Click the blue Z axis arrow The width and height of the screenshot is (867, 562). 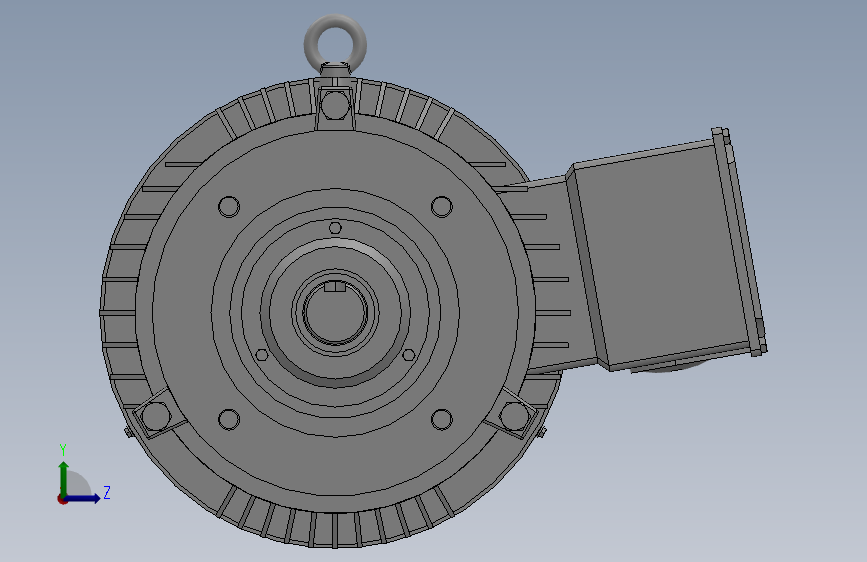(x=83, y=498)
